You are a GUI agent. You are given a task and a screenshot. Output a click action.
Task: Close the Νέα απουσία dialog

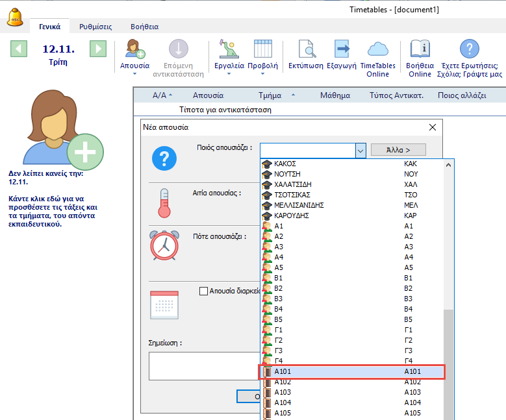[x=433, y=128]
